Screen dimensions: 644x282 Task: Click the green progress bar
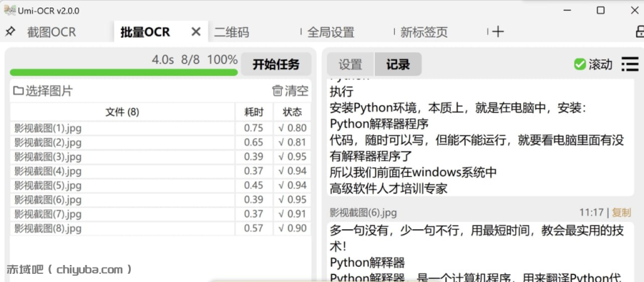point(123,72)
